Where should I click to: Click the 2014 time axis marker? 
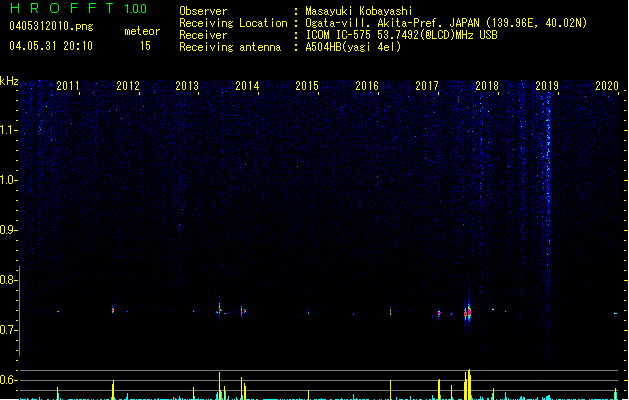[x=247, y=86]
